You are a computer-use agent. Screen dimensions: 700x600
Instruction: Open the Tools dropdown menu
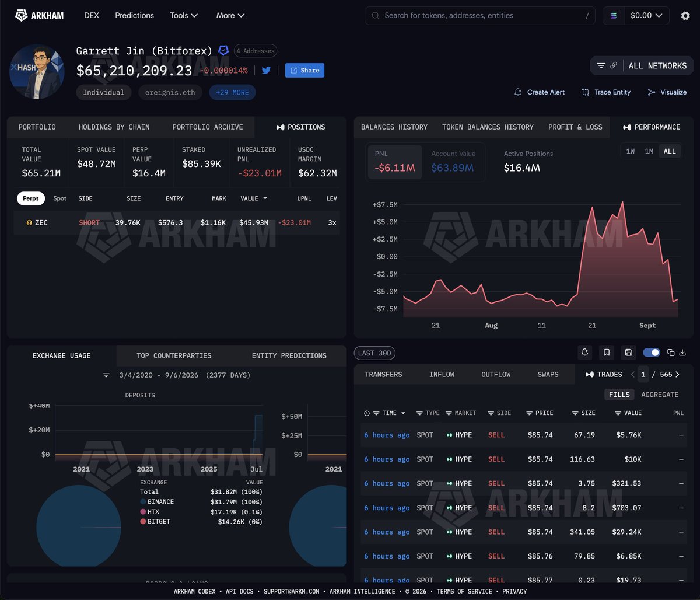click(184, 15)
